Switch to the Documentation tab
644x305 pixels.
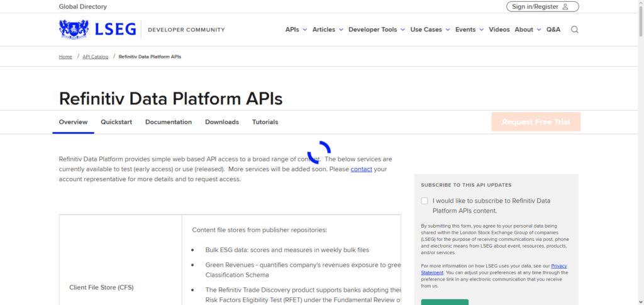pyautogui.click(x=169, y=122)
